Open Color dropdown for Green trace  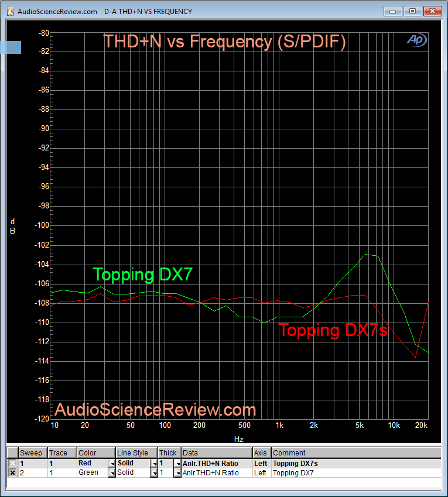[x=112, y=473]
